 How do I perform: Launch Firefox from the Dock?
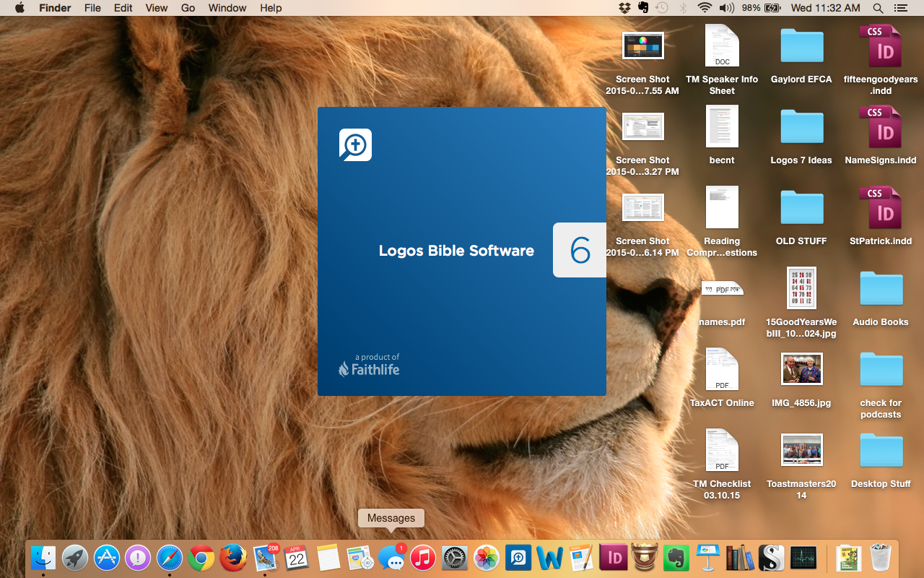click(x=233, y=558)
